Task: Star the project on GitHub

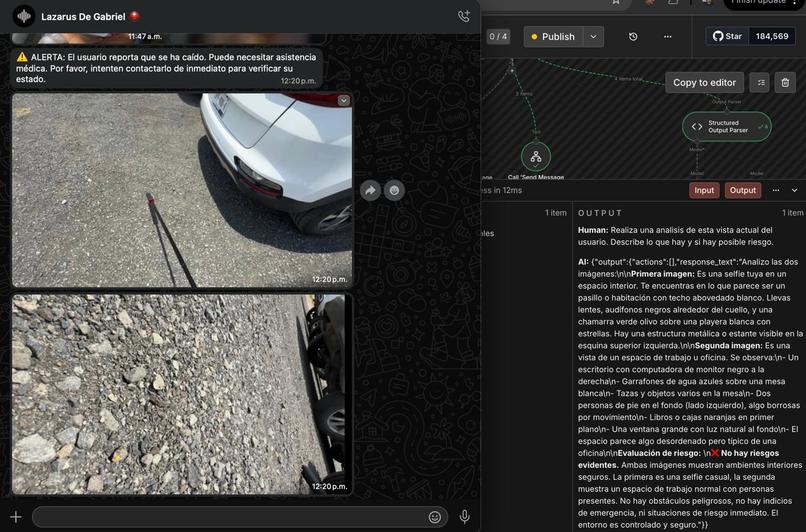Action: pyautogui.click(x=727, y=36)
